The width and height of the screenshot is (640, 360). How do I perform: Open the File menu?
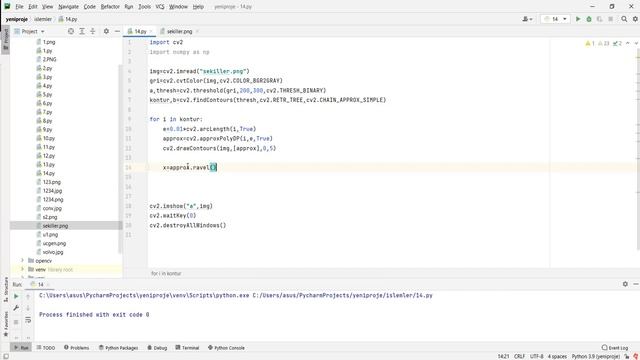[x=19, y=7]
